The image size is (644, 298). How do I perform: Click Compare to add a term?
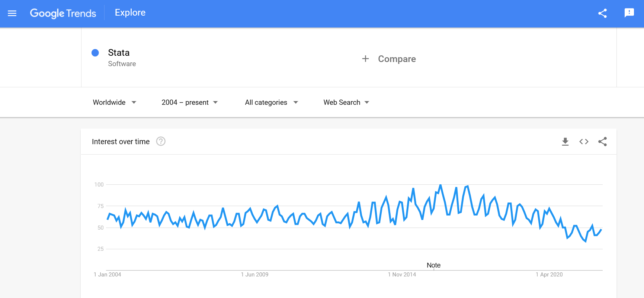[397, 59]
